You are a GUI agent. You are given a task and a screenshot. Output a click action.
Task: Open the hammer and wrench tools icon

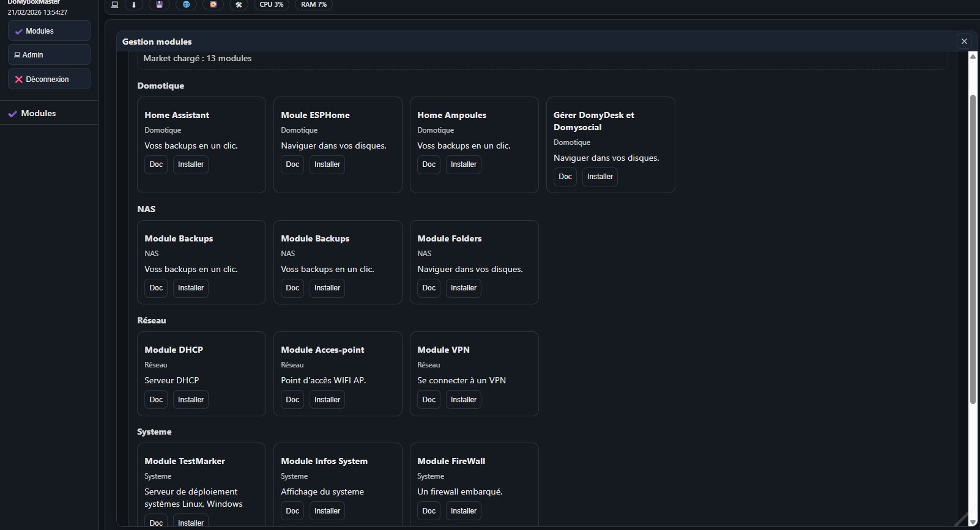[239, 4]
